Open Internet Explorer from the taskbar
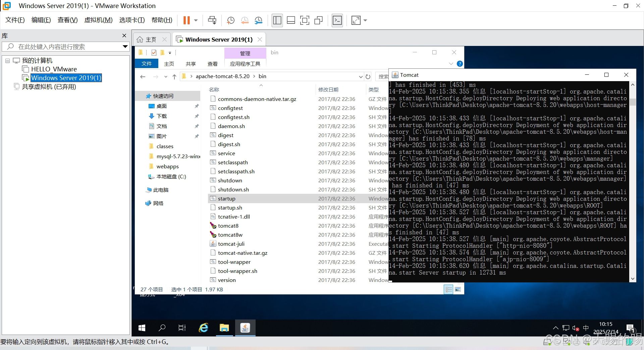Screen dimensions: 644x350 [204, 328]
